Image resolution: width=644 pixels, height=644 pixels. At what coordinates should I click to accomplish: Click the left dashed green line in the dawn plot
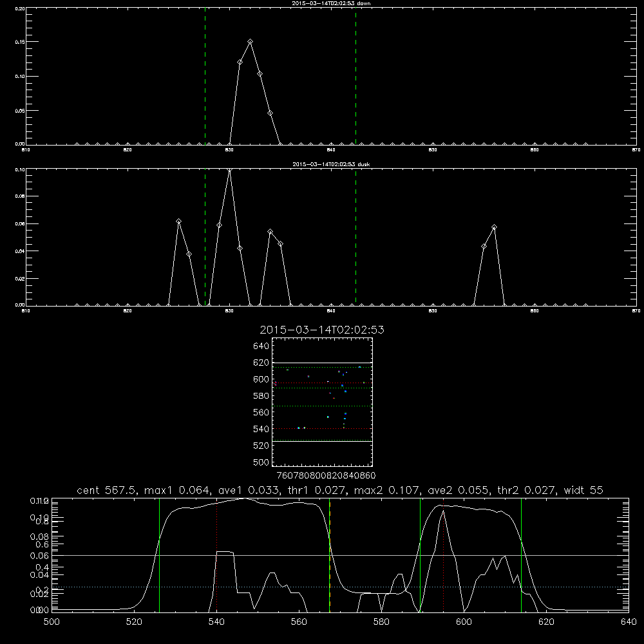point(205,76)
